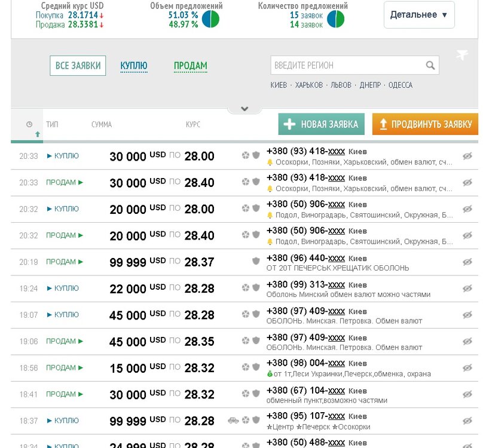Viewport: 483px width, 448px height.
Task: Hide the 99 999 USD at 28.37 listing
Action: pyautogui.click(x=467, y=262)
